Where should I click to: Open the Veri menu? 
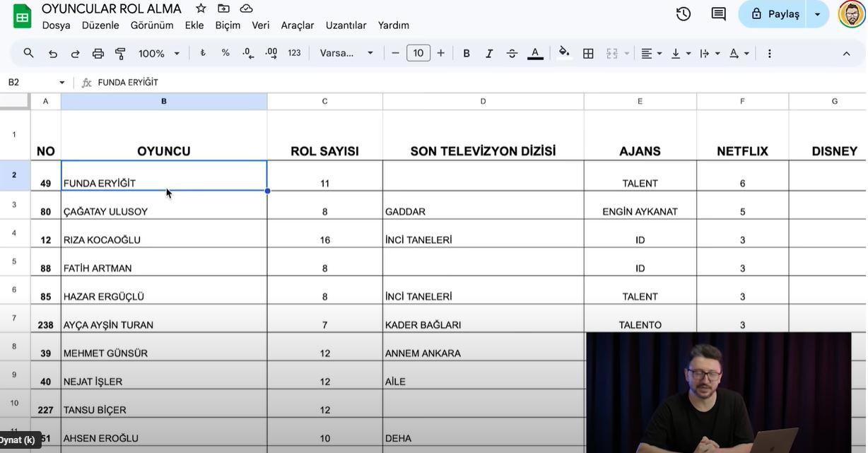[x=261, y=25]
